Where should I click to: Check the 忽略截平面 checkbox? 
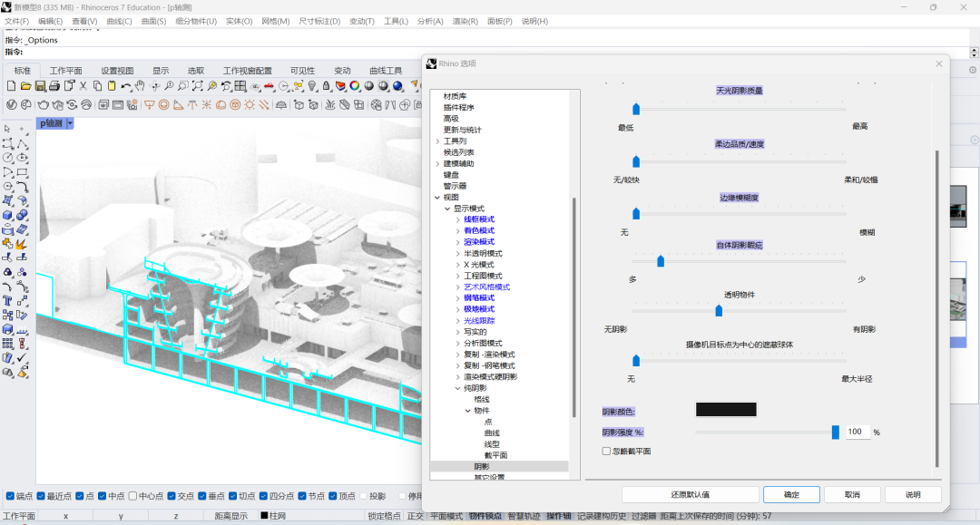point(606,451)
